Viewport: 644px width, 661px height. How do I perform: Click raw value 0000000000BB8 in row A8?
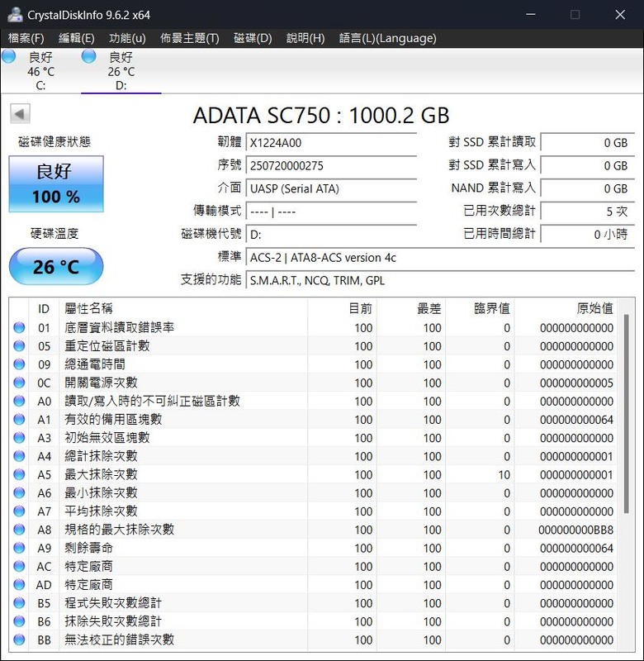tap(575, 530)
